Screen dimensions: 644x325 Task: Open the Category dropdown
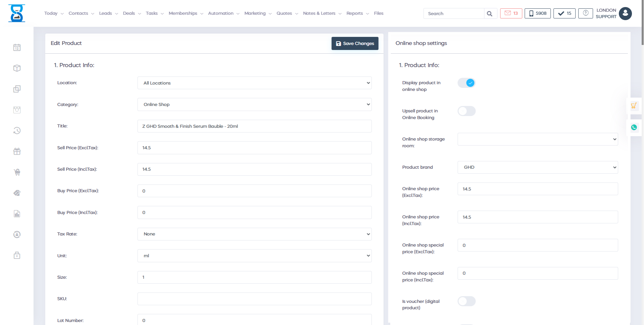point(254,105)
